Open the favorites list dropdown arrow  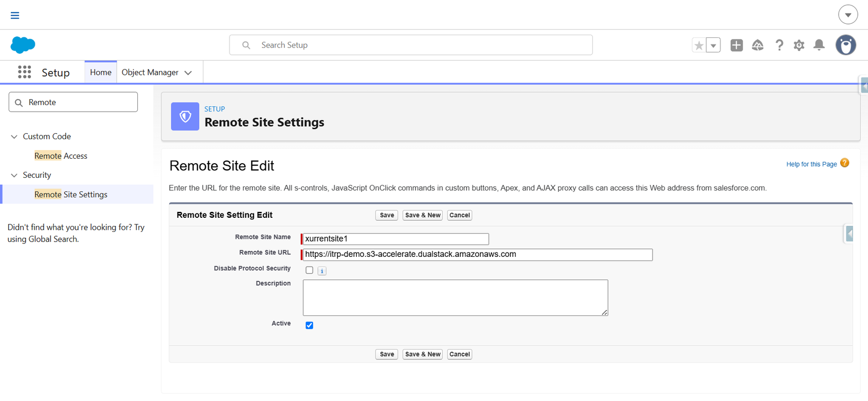click(x=713, y=46)
